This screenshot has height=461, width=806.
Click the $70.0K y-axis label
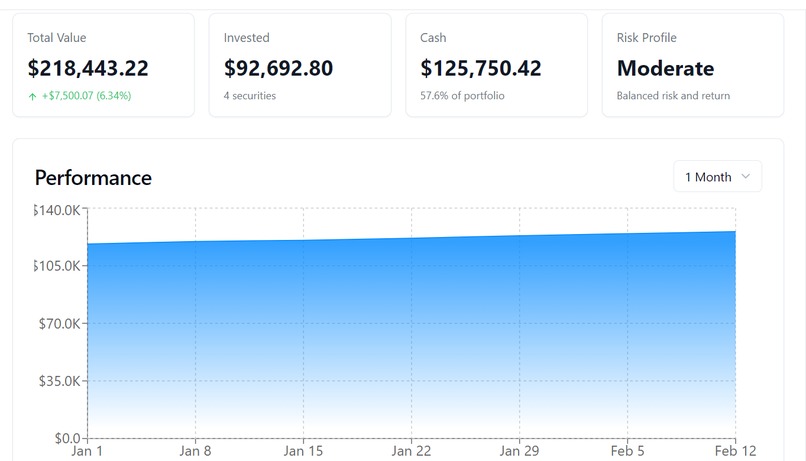coord(60,324)
